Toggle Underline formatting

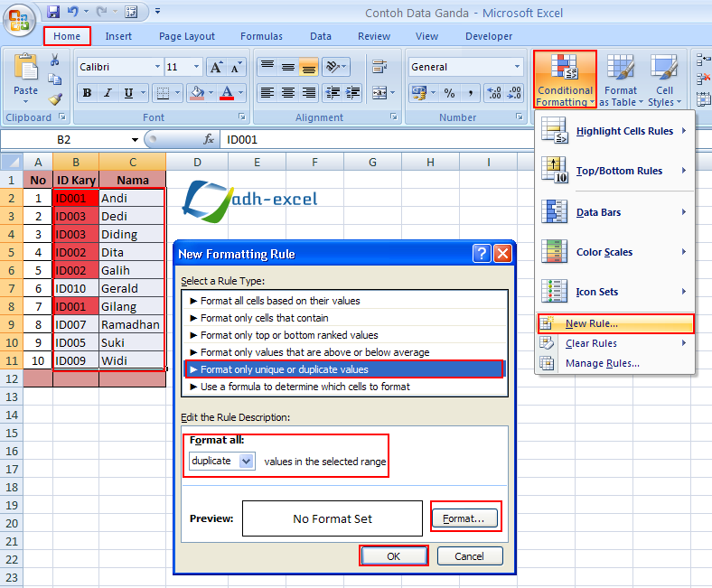[128, 93]
